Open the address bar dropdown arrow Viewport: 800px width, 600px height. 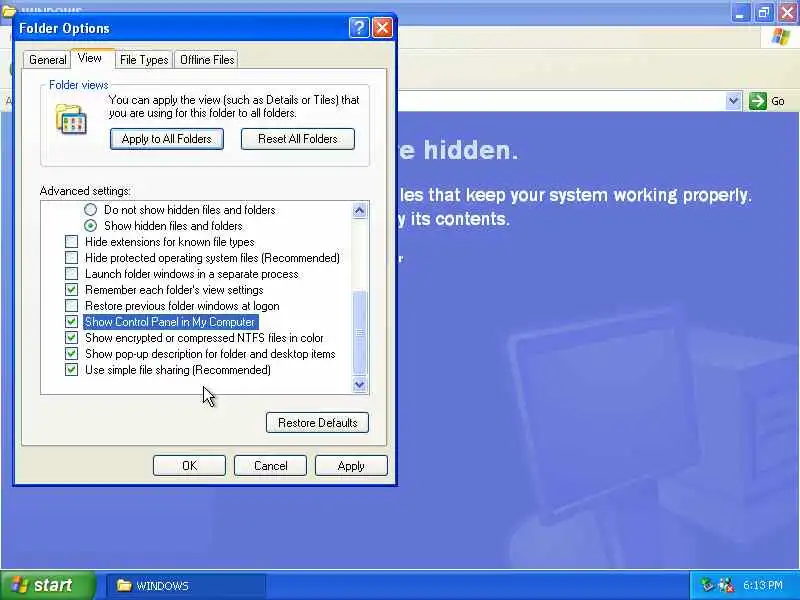point(733,101)
